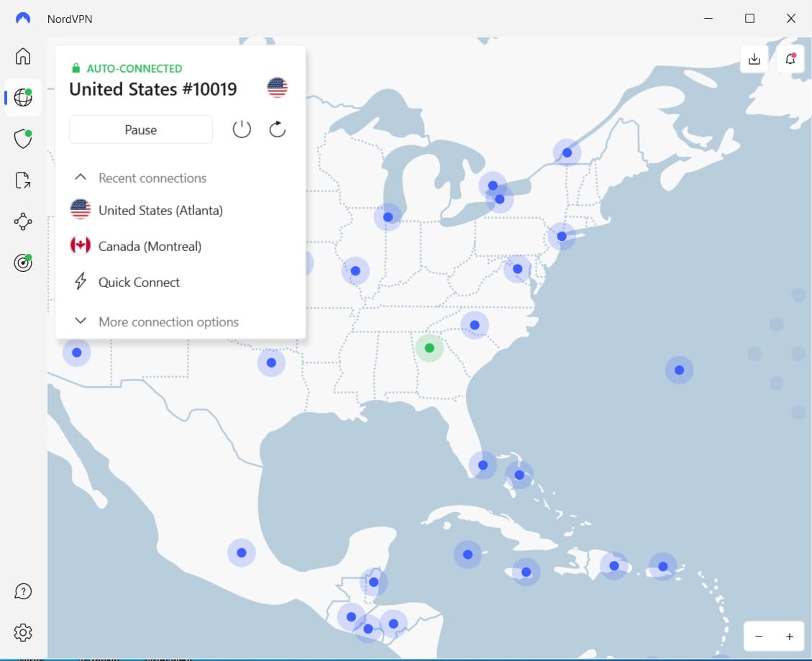Open Dark Web Monitor radar icon
Viewport: 812px width, 661px height.
click(x=23, y=263)
